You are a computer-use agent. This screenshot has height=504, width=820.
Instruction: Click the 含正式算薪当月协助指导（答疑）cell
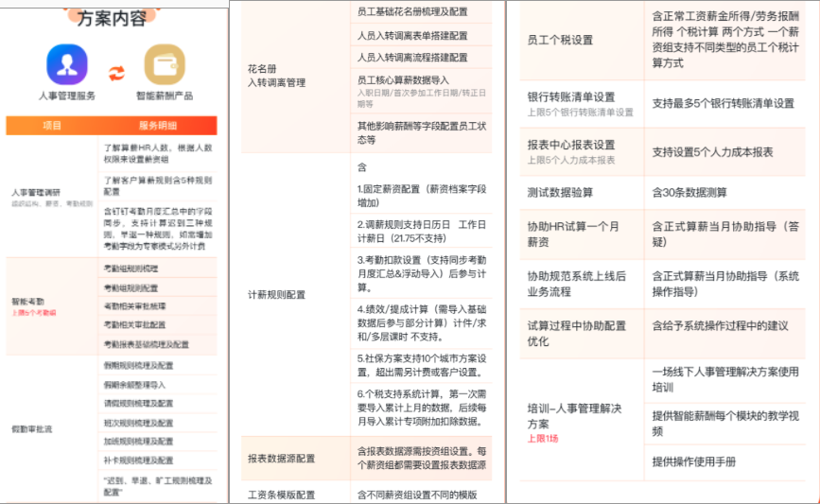pos(725,235)
